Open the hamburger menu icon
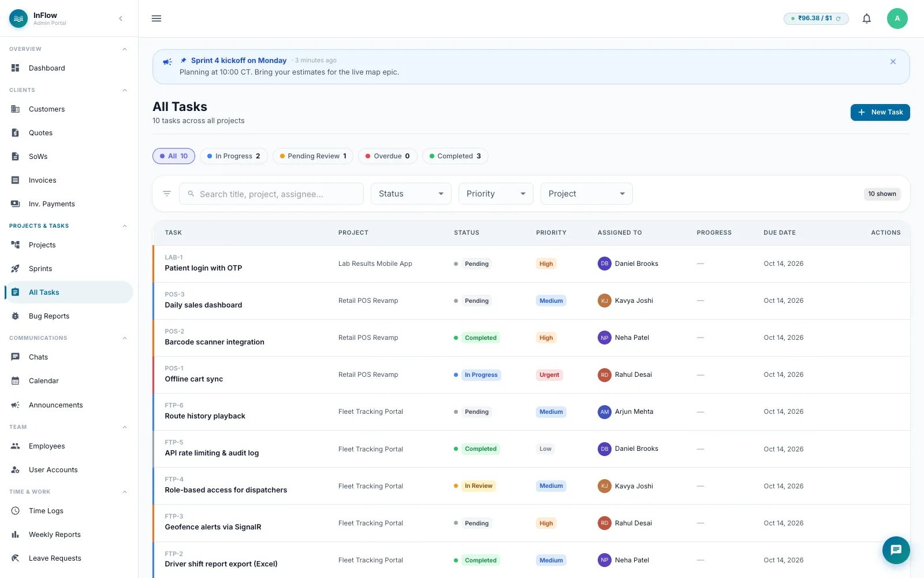 click(157, 18)
